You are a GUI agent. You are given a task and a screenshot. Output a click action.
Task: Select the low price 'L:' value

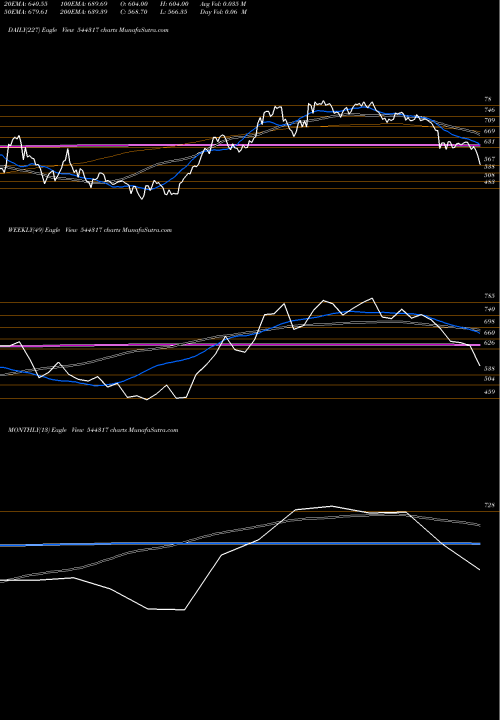coord(174,12)
